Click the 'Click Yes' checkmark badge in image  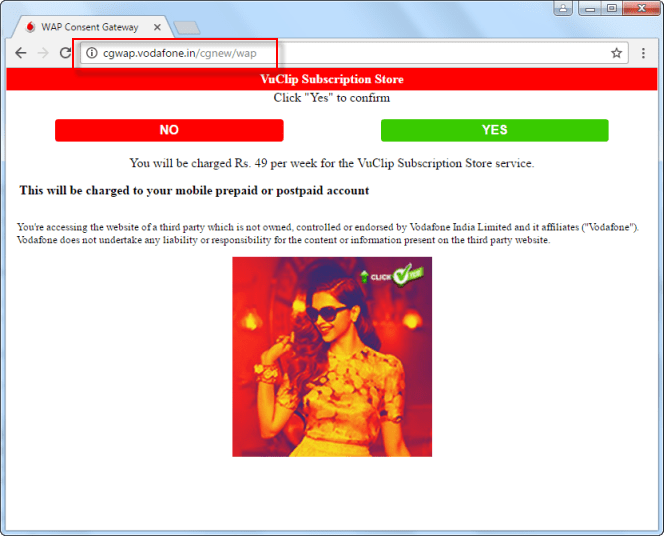pyautogui.click(x=392, y=275)
